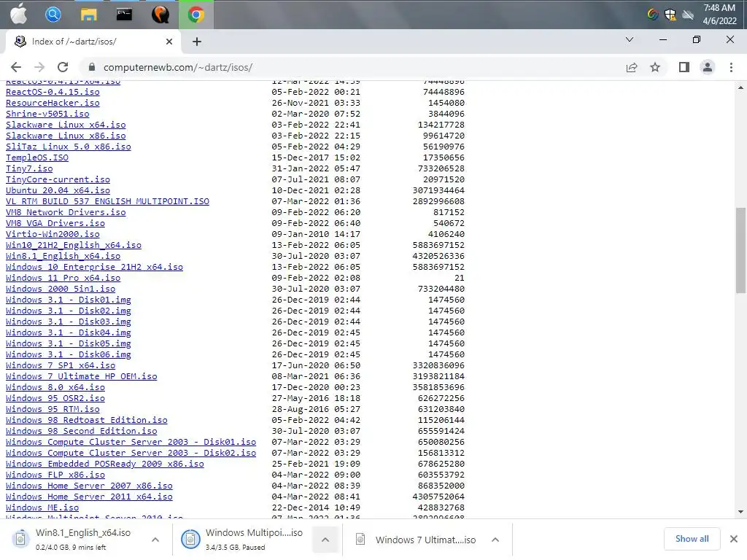Open the cloud sync tray icon

[688, 15]
